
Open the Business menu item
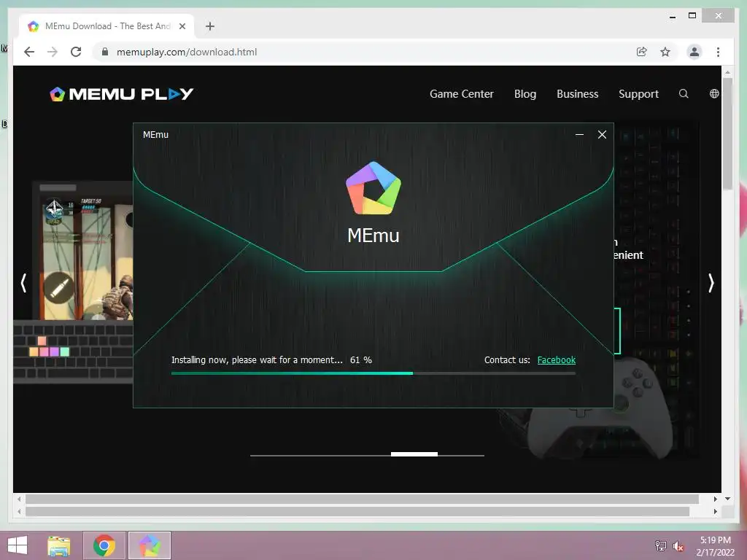coord(578,94)
